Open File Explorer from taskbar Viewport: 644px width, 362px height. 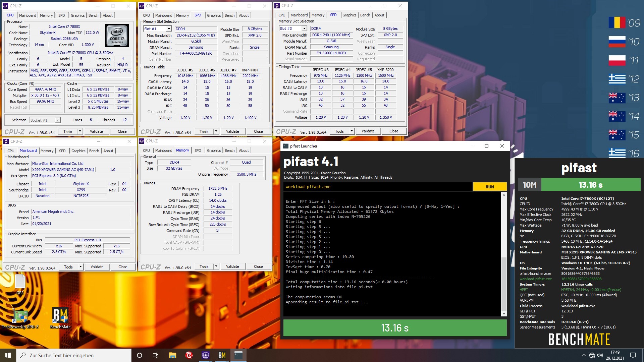pos(172,355)
